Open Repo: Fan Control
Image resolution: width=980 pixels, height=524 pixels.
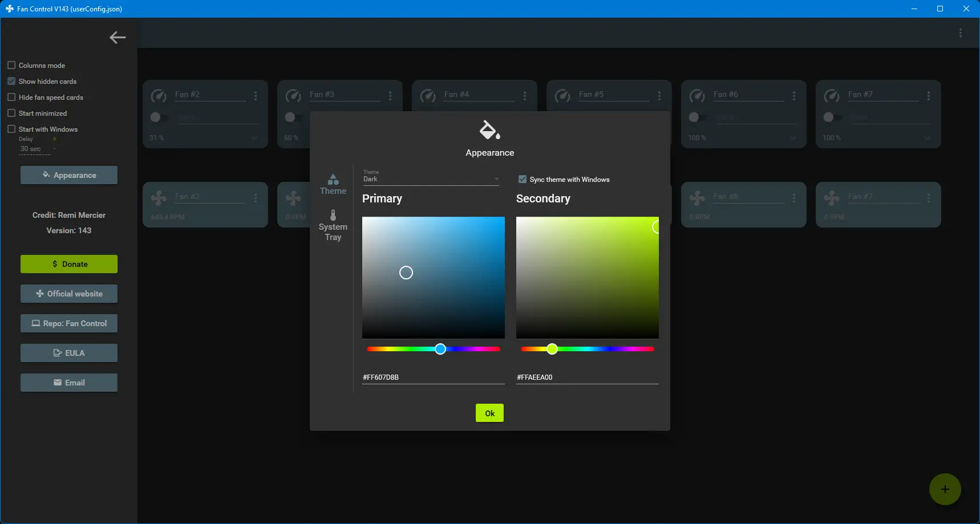pos(69,323)
